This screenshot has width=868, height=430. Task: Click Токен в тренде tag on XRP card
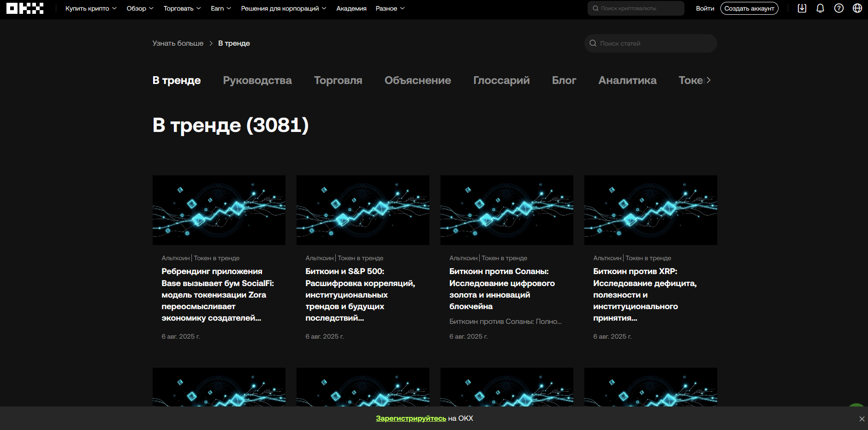pos(648,258)
